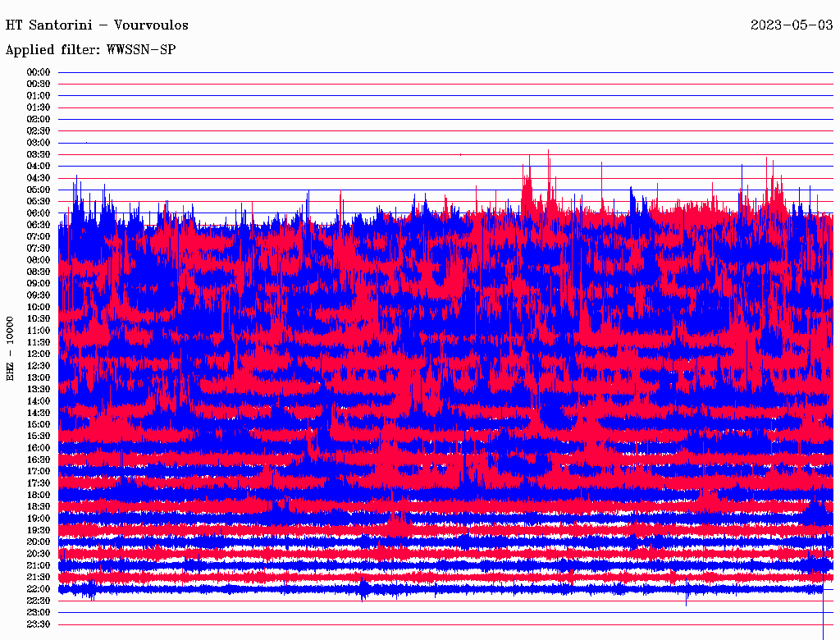
Task: Select the 04:30 row label
Action: click(39, 178)
